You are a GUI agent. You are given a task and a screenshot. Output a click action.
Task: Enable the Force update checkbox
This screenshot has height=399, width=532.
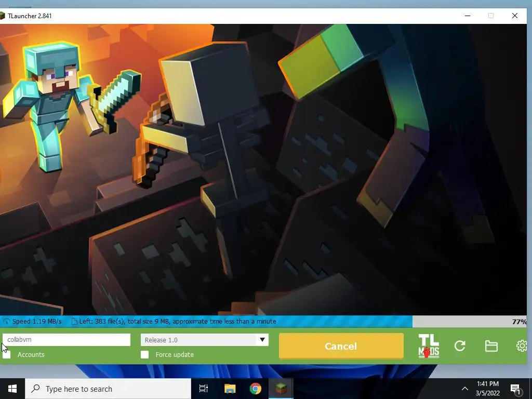pos(144,354)
